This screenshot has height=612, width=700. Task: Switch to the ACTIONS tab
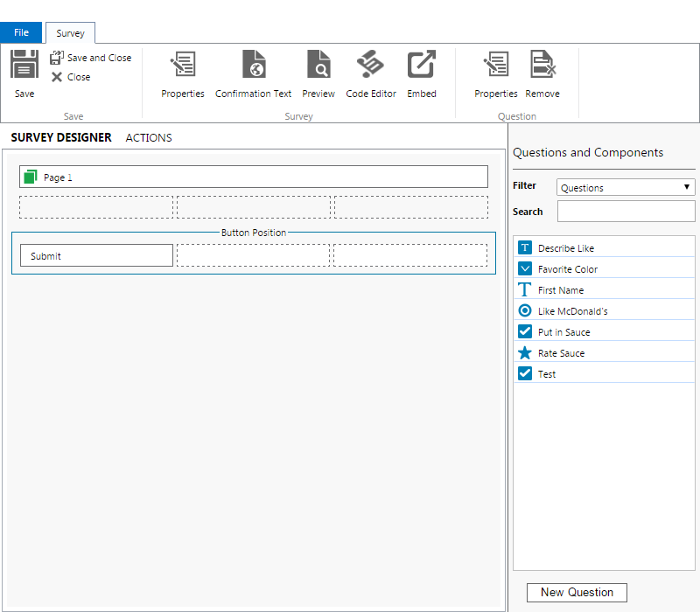point(149,138)
